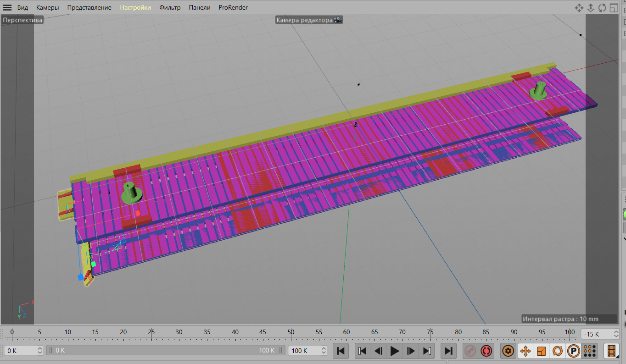The width and height of the screenshot is (626, 364).
Task: Toggle point level animation recording
Action: 589,351
